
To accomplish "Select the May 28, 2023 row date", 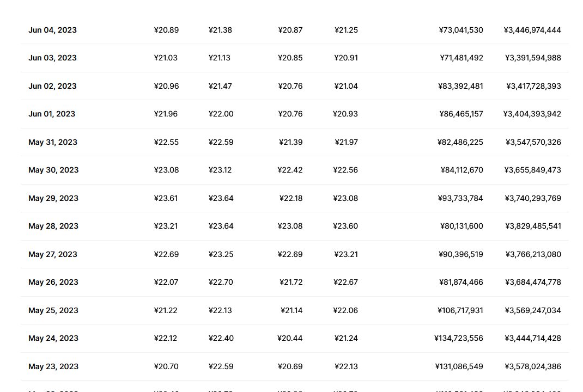I will (53, 226).
